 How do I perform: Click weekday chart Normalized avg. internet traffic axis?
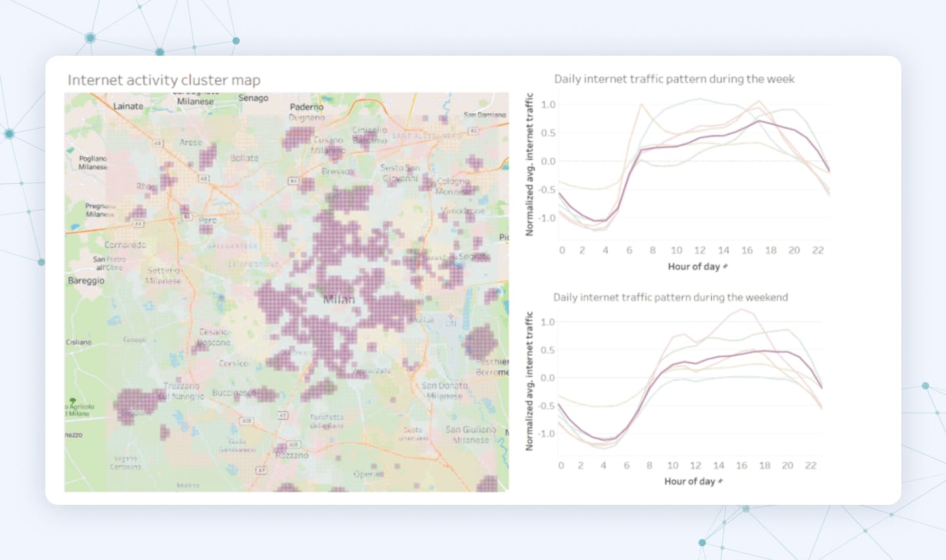[529, 165]
